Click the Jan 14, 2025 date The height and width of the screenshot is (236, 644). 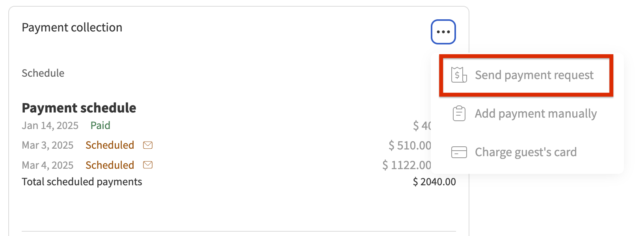50,125
